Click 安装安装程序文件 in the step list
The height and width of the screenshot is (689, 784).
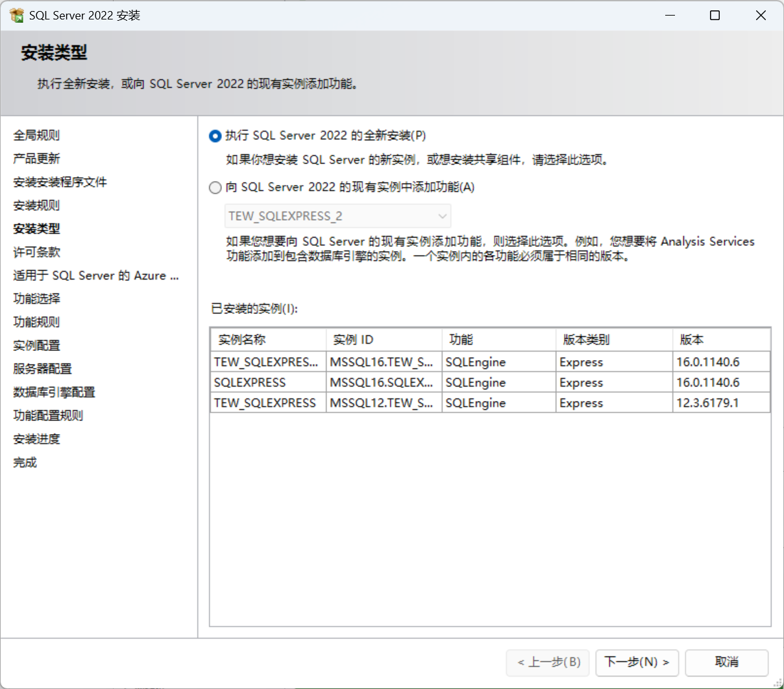point(60,182)
